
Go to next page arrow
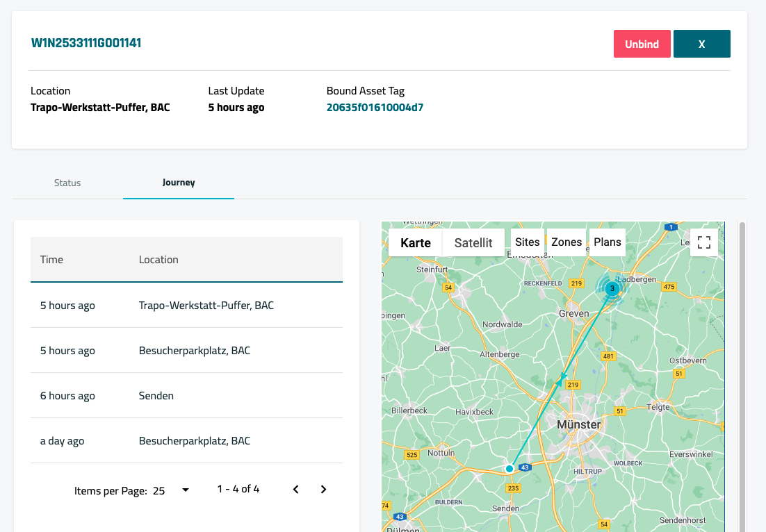click(x=323, y=490)
